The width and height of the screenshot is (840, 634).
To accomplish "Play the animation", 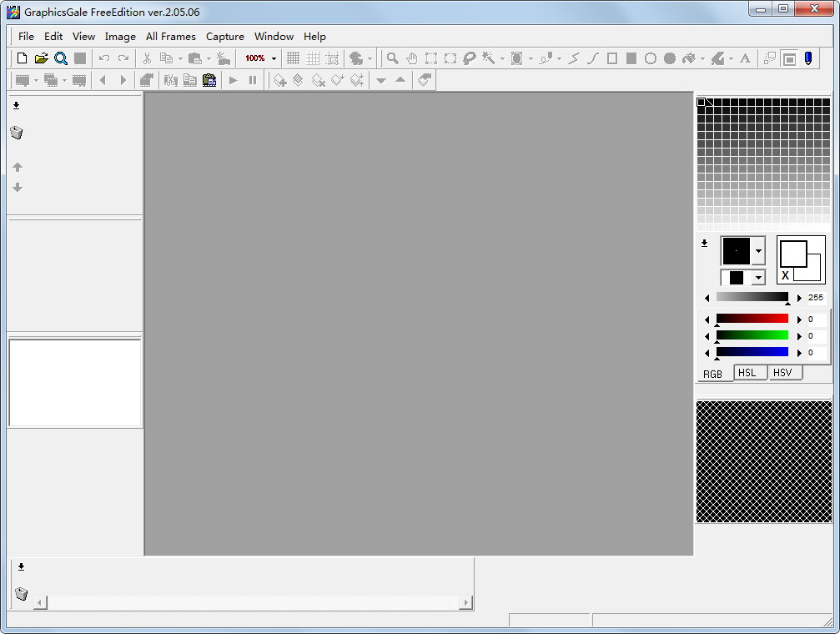I will coord(233,80).
